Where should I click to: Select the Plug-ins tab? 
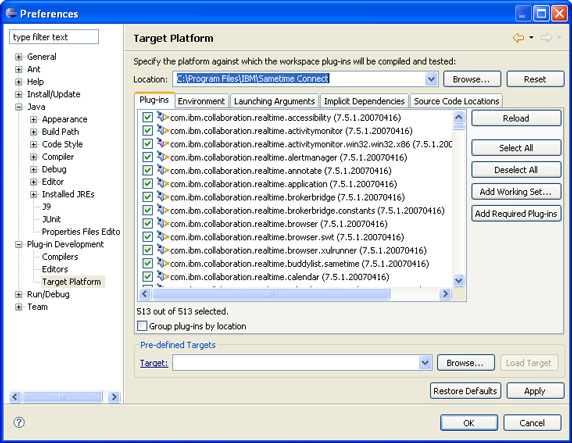154,100
